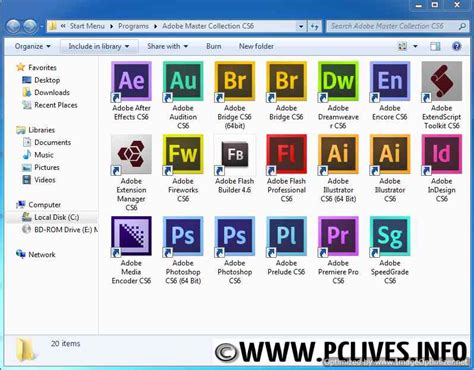Select Adobe Bridge CS6 (64bit) shortcut
The height and width of the screenshot is (370, 474).
235,81
